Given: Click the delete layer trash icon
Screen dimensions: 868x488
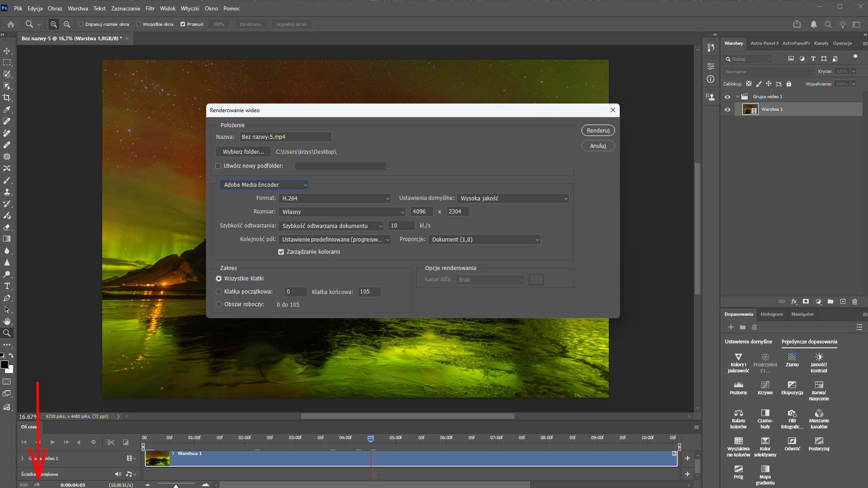Looking at the screenshot, I should click(854, 302).
